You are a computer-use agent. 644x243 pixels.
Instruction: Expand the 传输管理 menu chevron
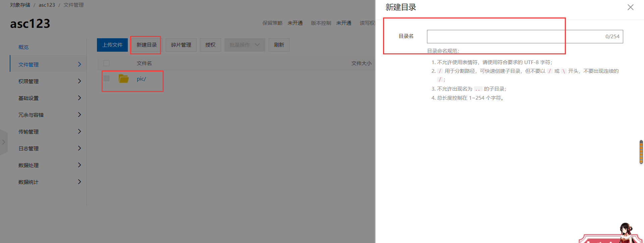tap(79, 131)
